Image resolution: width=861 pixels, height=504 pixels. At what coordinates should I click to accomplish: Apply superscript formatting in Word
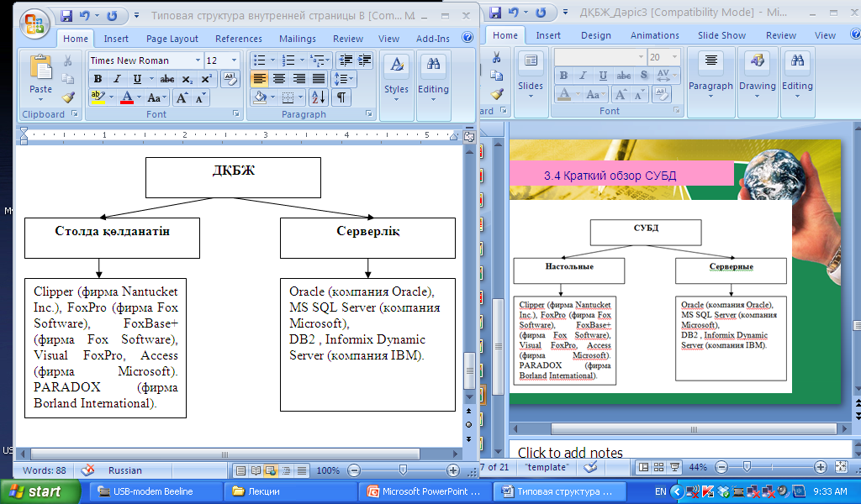[x=207, y=80]
